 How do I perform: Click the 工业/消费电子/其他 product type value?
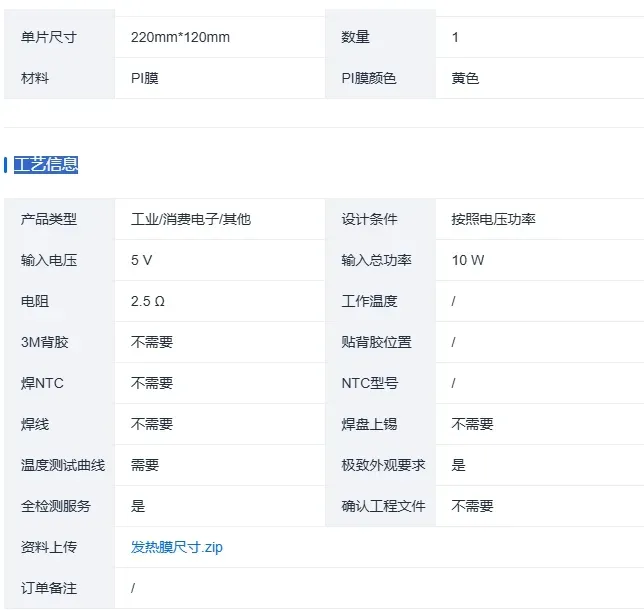coord(191,219)
